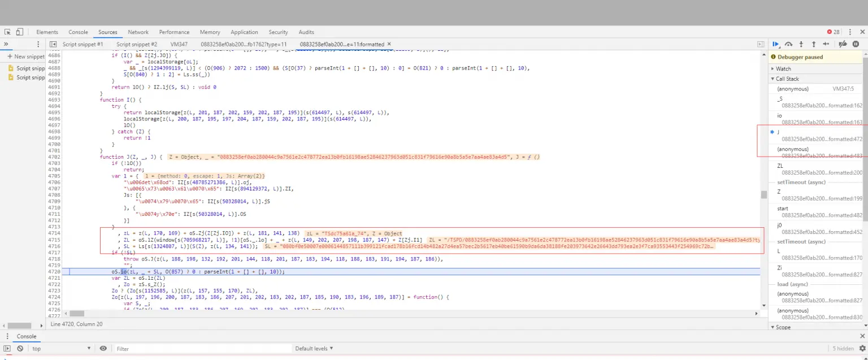Select the ZL call stack frame
Viewport: 868px width, 360px height.
[815, 169]
